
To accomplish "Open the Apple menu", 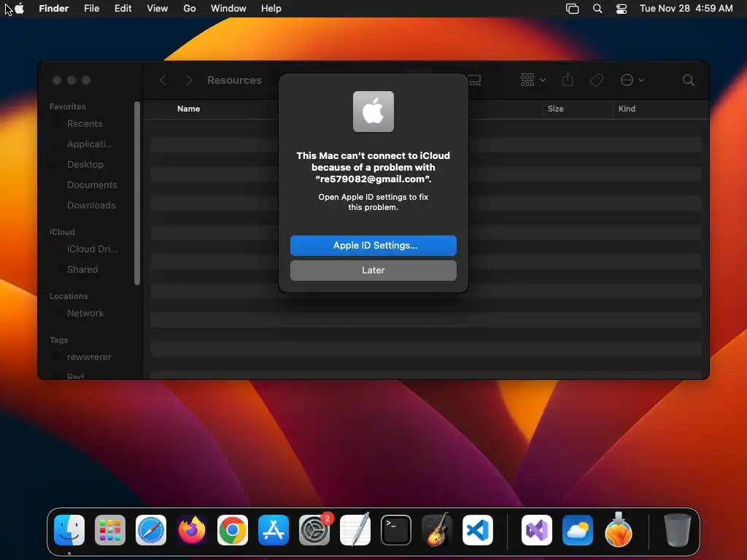I will tap(20, 8).
